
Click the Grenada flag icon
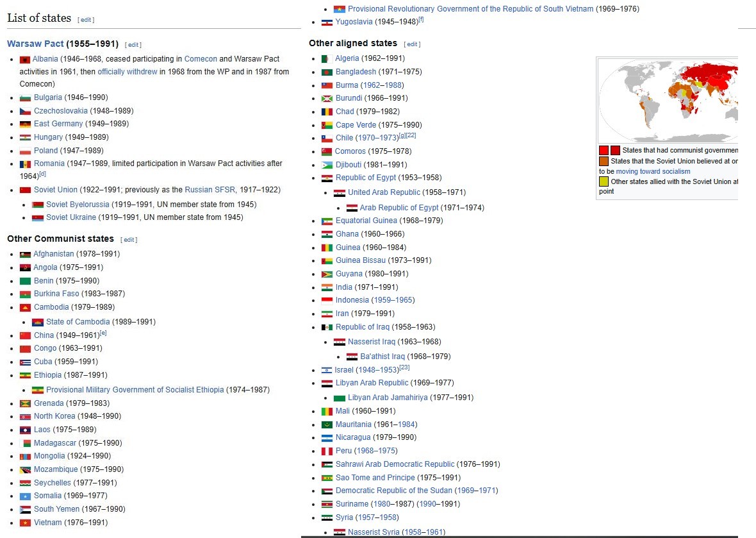point(25,404)
